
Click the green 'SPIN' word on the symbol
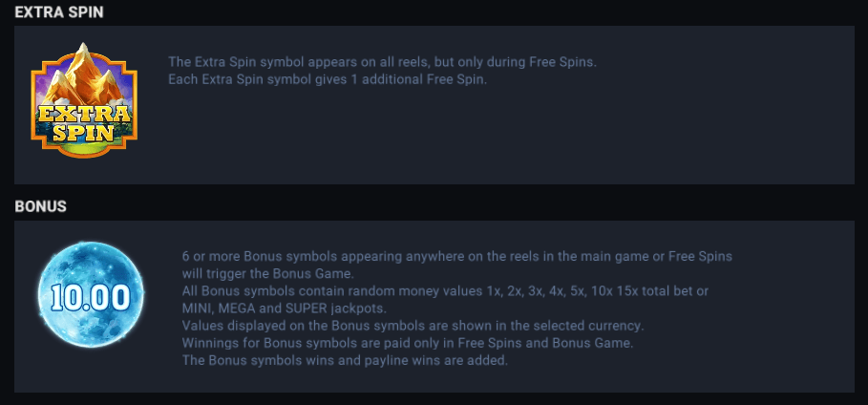(84, 134)
